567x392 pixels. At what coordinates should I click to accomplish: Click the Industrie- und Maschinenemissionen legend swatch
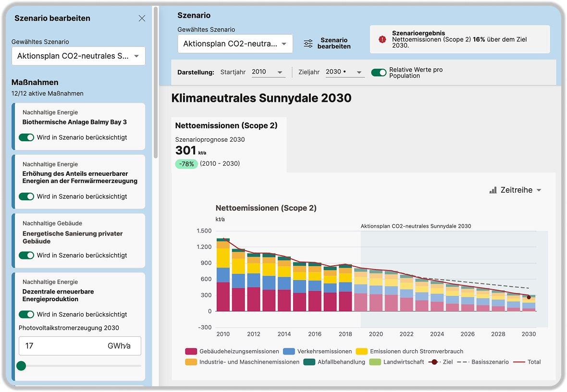click(x=191, y=362)
